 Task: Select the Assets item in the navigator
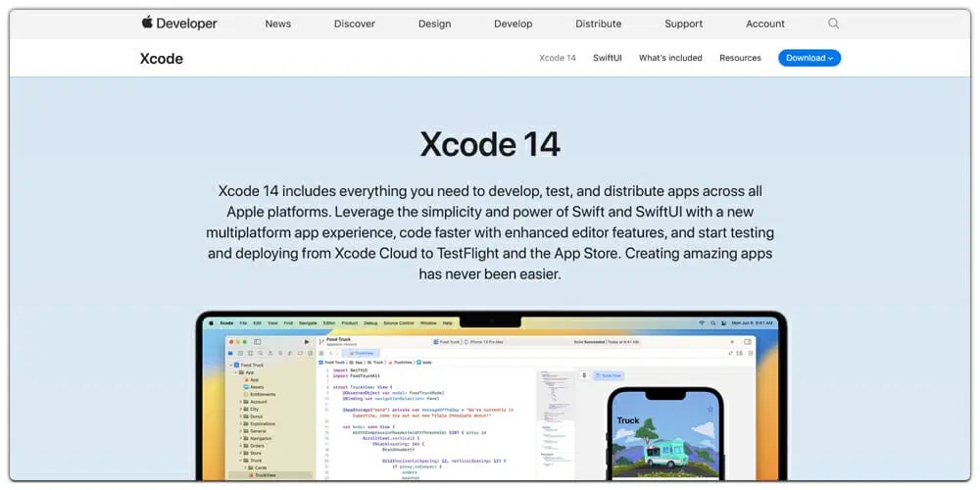(x=253, y=387)
